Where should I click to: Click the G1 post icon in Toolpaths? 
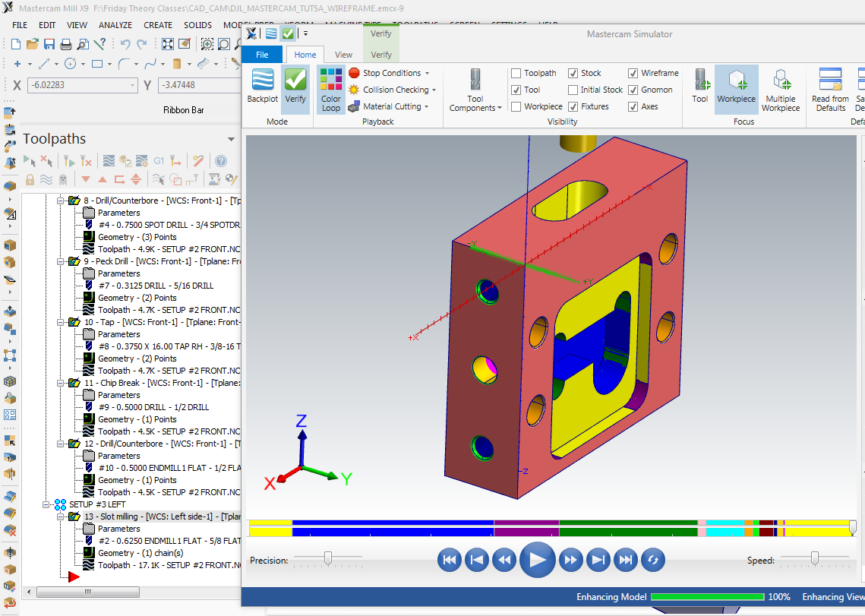click(x=159, y=161)
